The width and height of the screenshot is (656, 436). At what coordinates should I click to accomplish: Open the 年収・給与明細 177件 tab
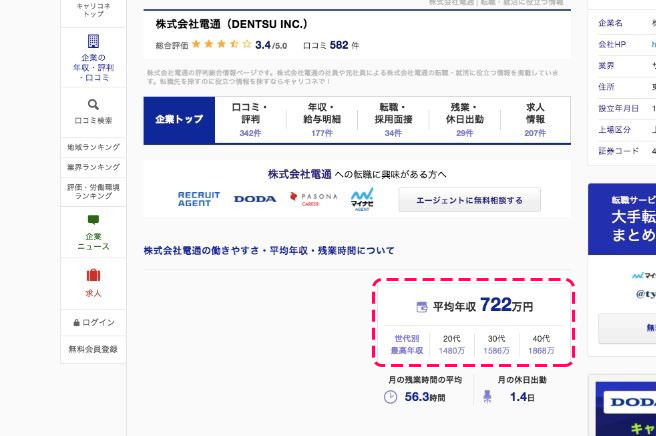(322, 120)
